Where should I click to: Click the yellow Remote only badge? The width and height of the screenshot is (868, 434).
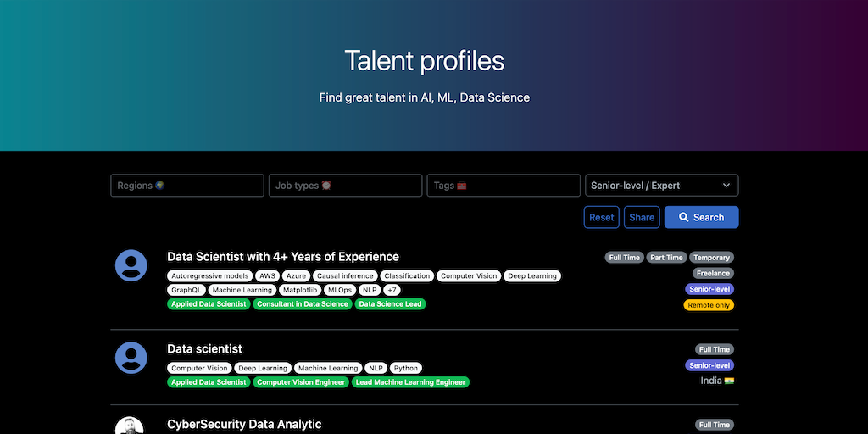pos(710,305)
